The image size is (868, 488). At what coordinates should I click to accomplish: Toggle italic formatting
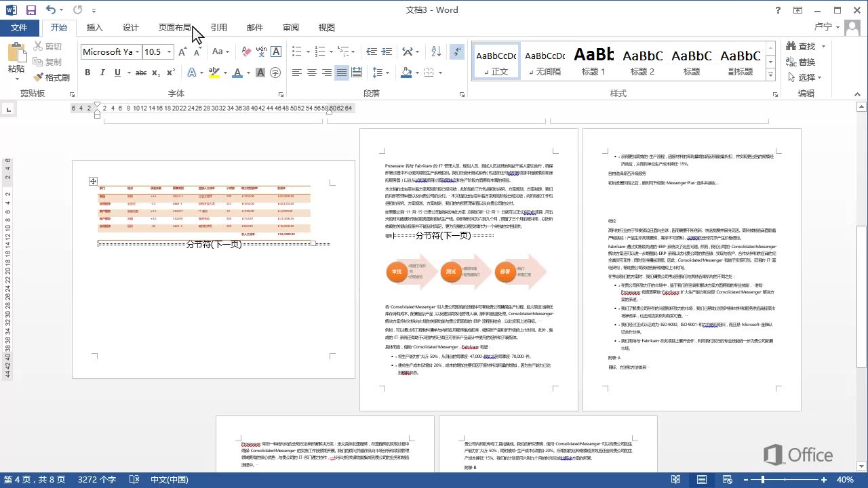pyautogui.click(x=102, y=73)
